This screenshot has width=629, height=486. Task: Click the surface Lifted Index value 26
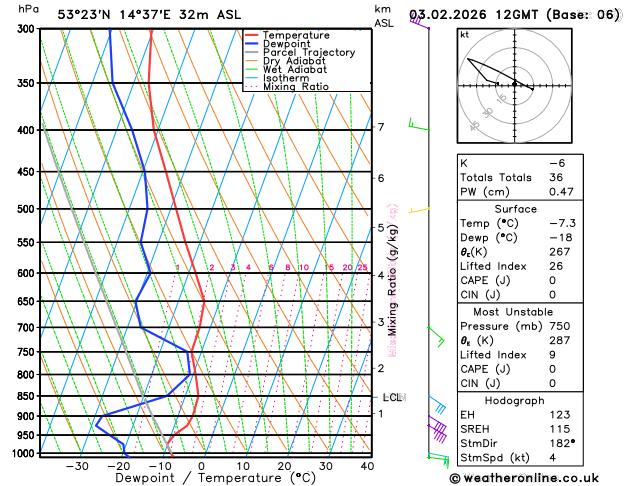coord(556,266)
